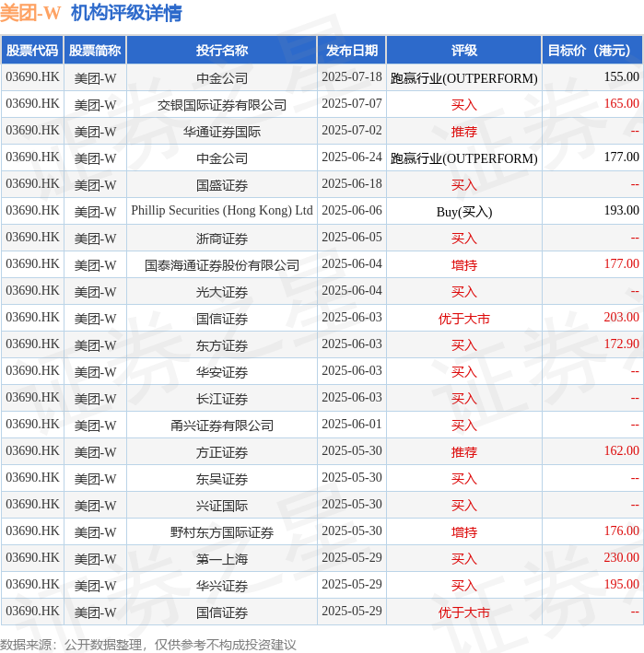This screenshot has height=653, width=644.
Task: Click the date 2025-06-01
Action: [352, 424]
